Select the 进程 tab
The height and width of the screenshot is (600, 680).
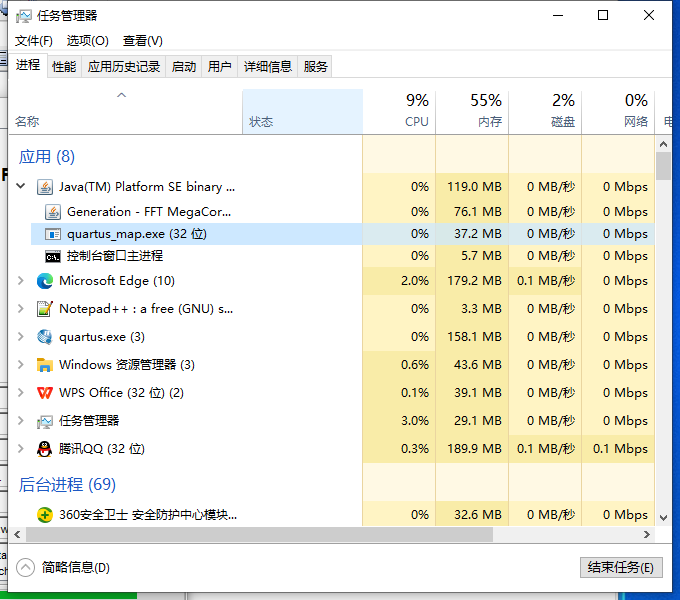[28, 65]
